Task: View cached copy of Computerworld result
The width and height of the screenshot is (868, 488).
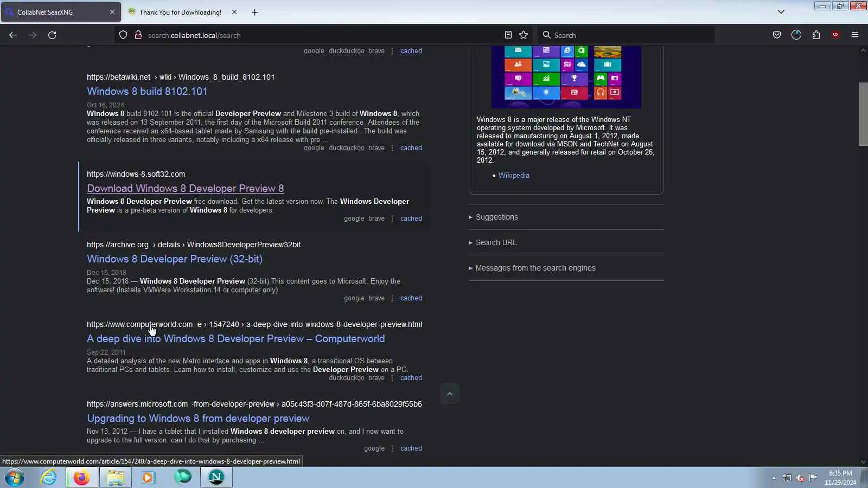Action: pyautogui.click(x=411, y=378)
